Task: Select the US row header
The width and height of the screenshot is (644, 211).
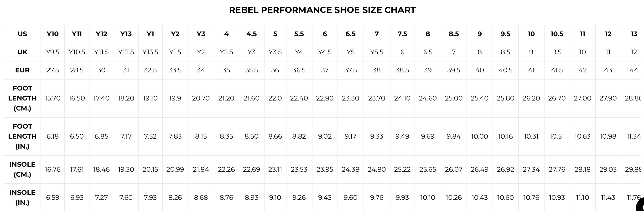Action: point(22,34)
